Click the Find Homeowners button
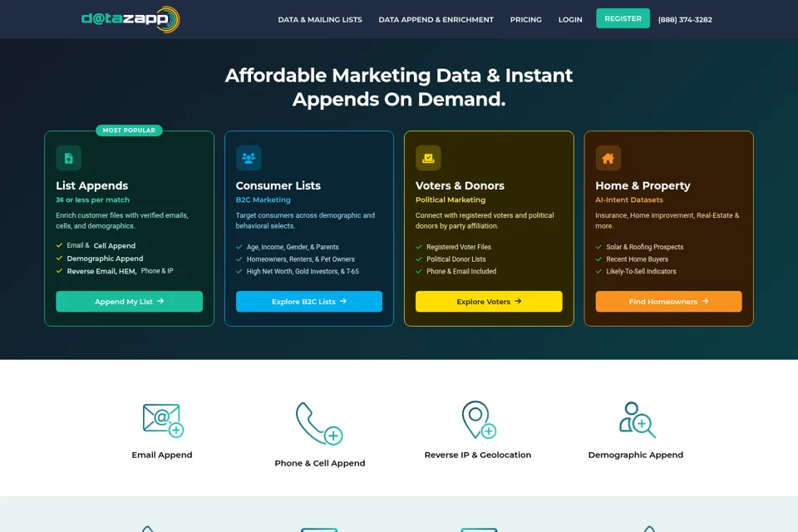Viewport: 798px width, 532px height. 668,302
